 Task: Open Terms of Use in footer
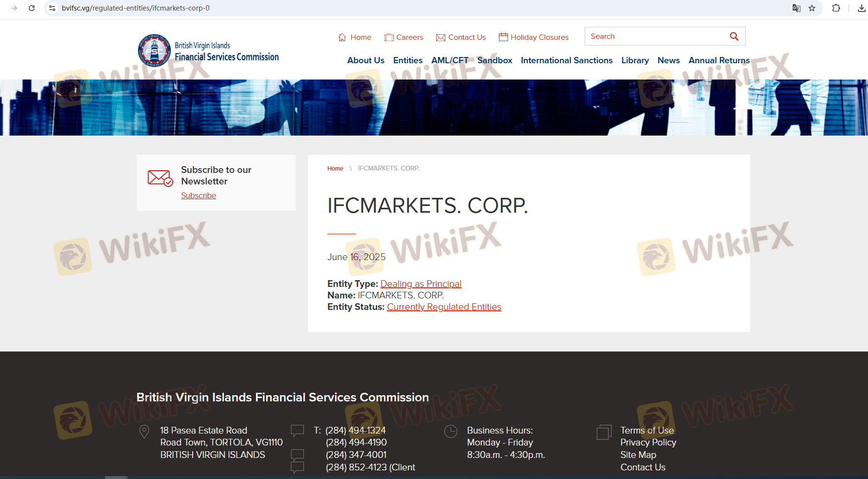[647, 431]
